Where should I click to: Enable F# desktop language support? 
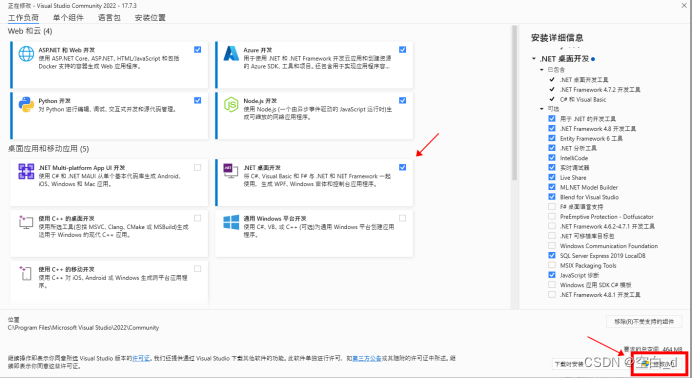[552, 206]
